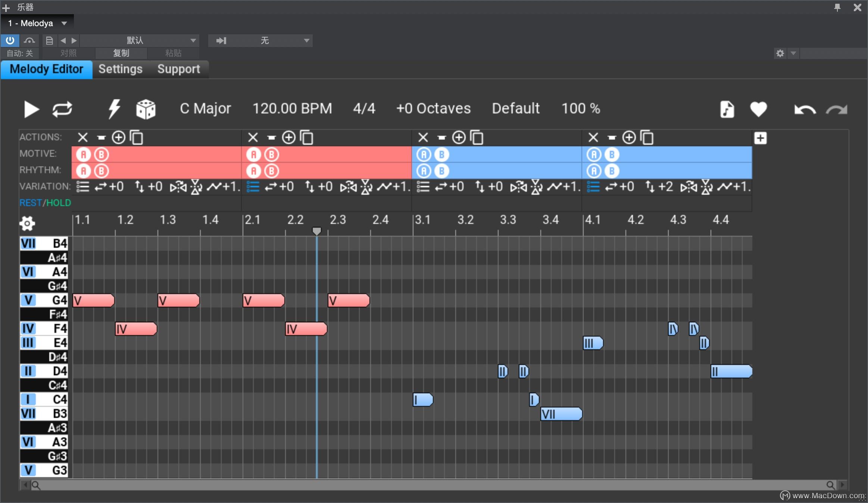This screenshot has height=503, width=868.
Task: Select the first V note in bar 1
Action: (x=93, y=300)
